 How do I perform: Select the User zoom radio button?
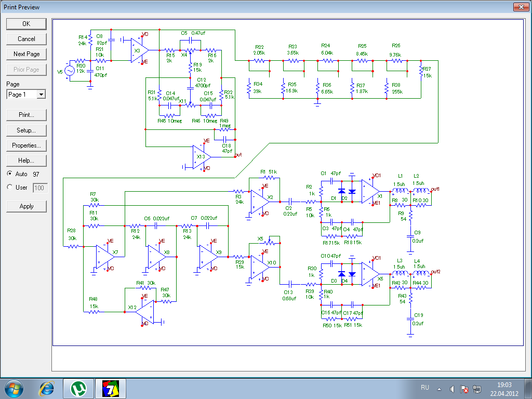point(9,187)
